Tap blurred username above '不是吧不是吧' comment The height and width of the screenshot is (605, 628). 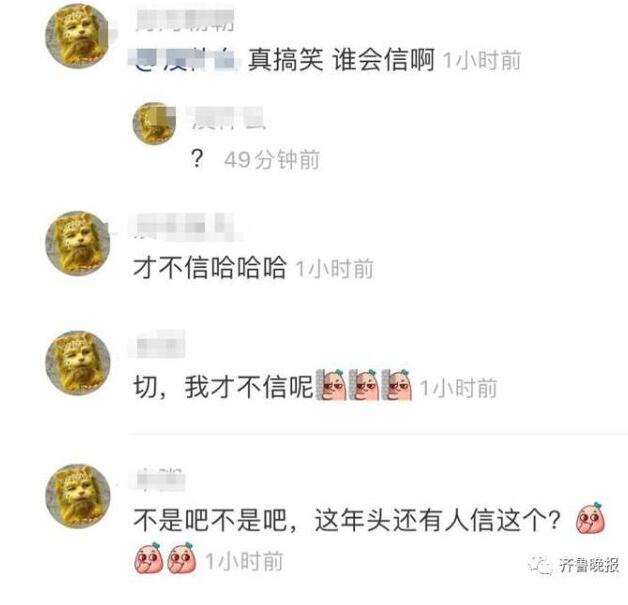157,478
